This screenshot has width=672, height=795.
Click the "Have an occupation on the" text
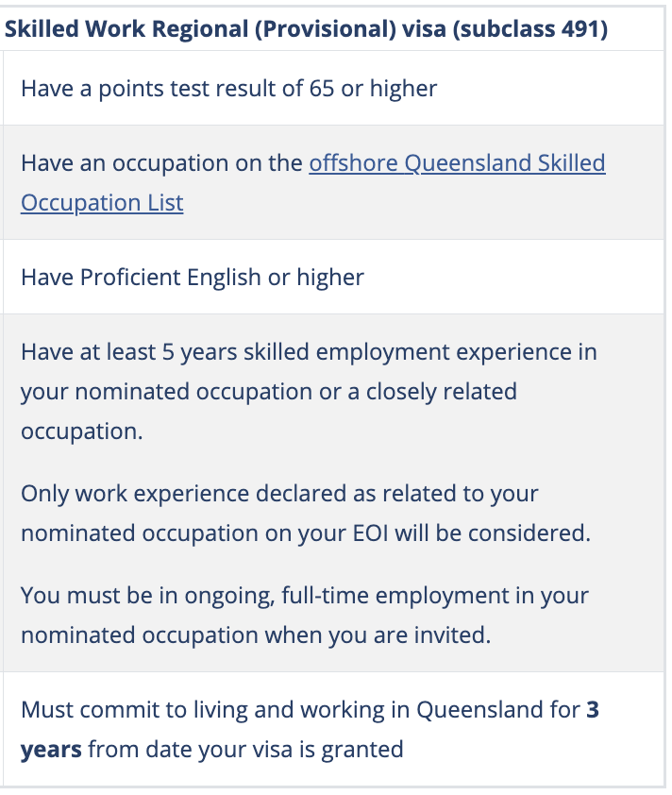coord(161,163)
